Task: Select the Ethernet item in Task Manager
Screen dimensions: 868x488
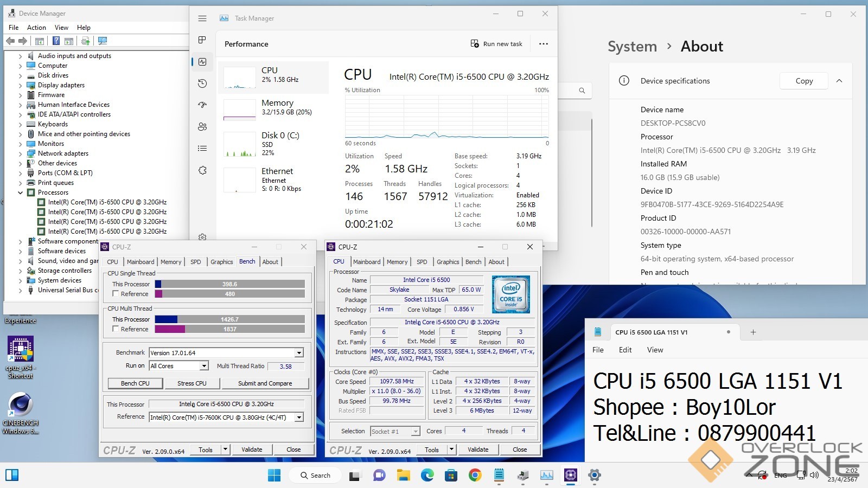Action: 273,179
